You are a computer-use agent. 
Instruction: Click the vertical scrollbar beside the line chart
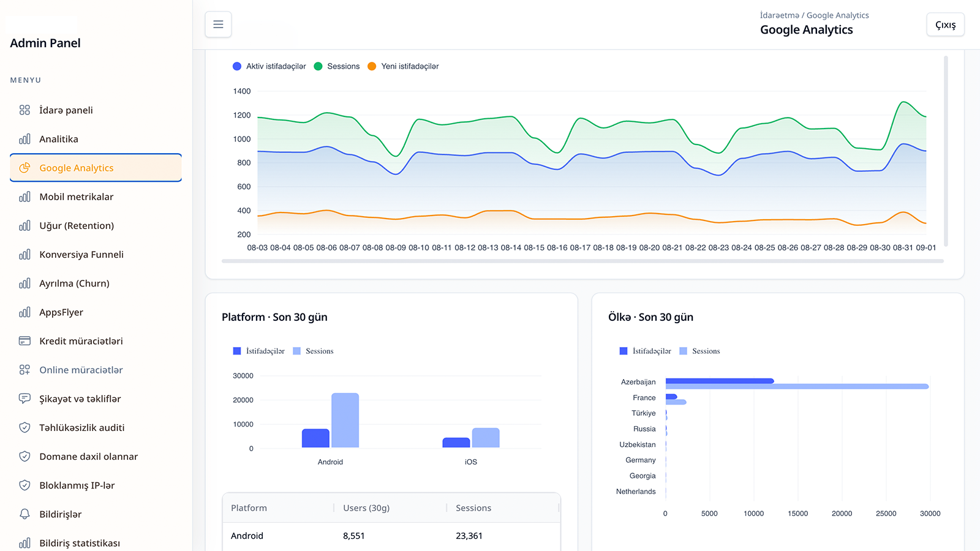tap(946, 151)
